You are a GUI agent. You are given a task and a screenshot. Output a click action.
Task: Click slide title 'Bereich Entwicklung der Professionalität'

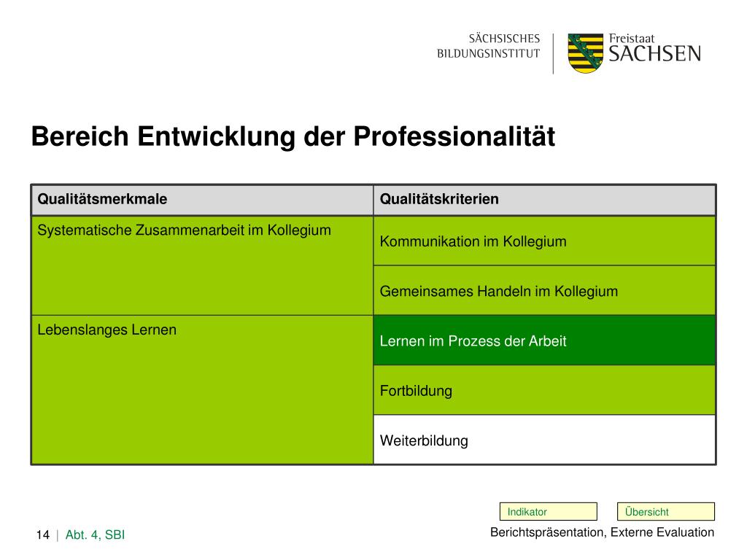(293, 137)
